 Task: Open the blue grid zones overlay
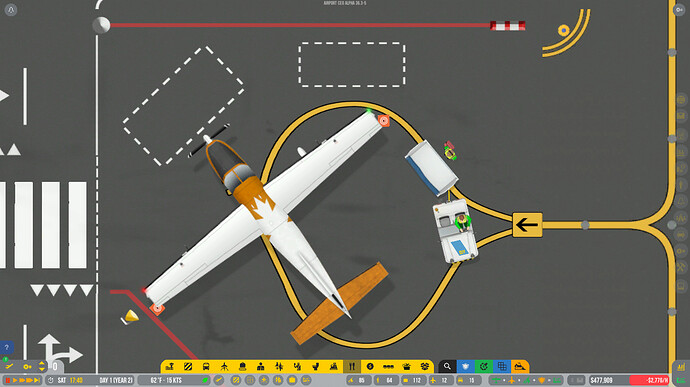coord(502,366)
